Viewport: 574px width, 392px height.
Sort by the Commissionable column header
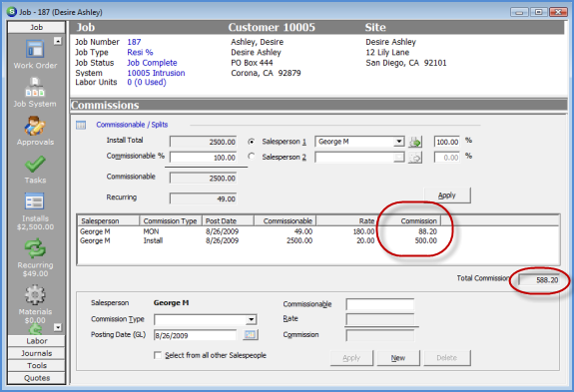[286, 220]
